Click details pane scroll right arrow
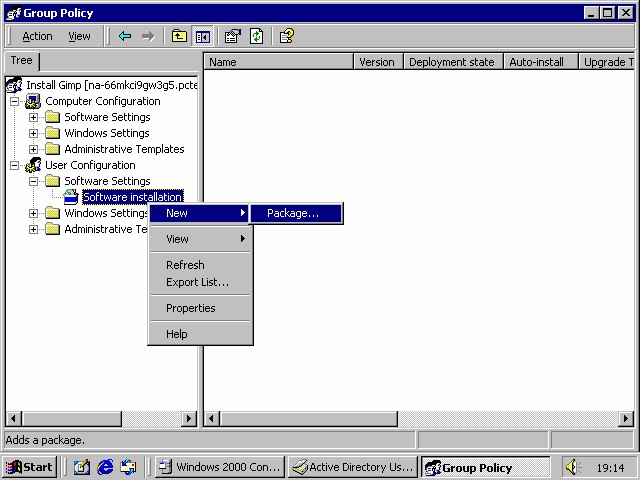This screenshot has height=480, width=640. tap(626, 418)
